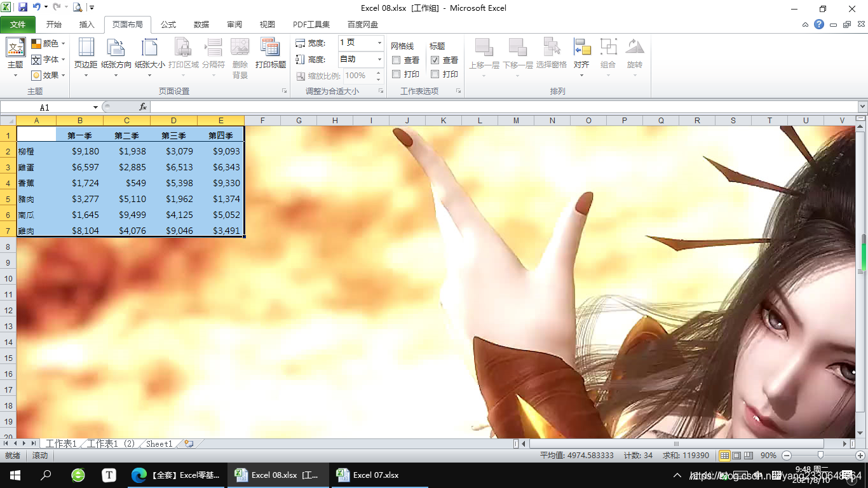Expand the formula bar
Image resolution: width=868 pixels, height=488 pixels.
(x=862, y=107)
